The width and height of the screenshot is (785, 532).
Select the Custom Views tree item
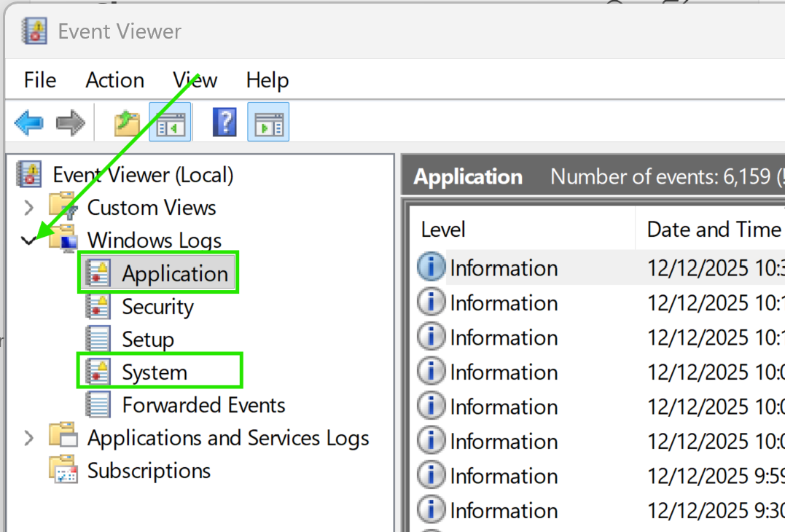[x=151, y=208]
